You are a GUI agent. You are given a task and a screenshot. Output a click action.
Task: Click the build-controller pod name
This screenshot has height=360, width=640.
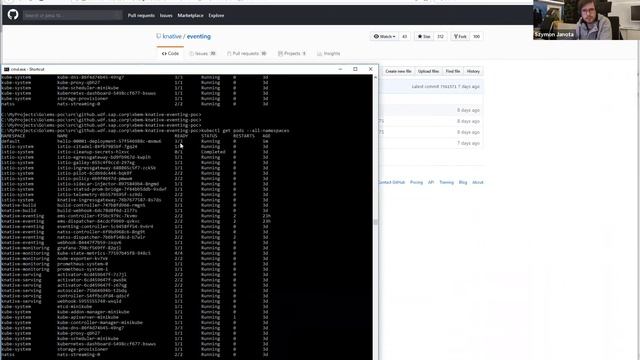(101, 205)
